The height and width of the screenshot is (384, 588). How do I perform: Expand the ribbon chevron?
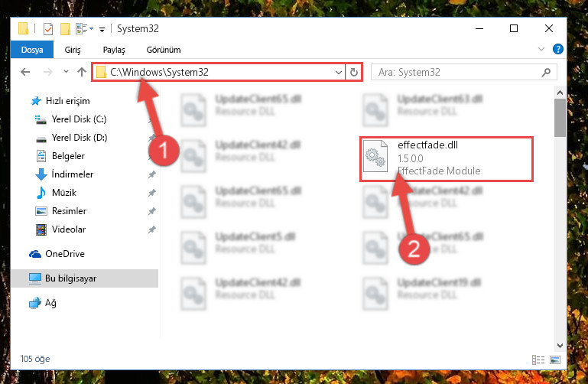(541, 49)
